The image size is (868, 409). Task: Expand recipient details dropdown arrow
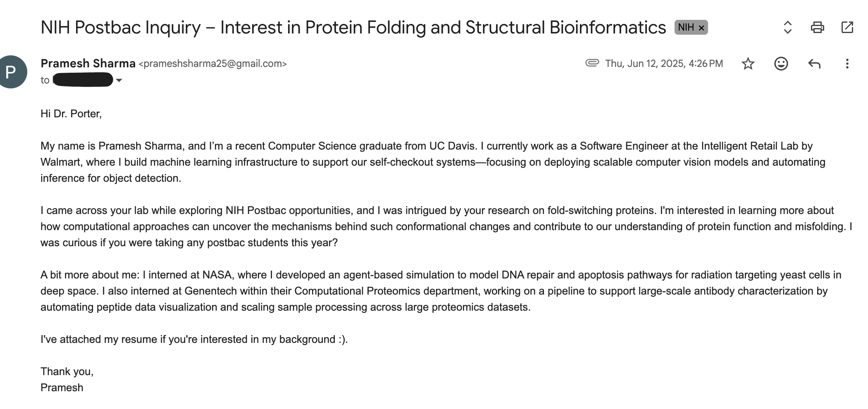pyautogui.click(x=119, y=80)
